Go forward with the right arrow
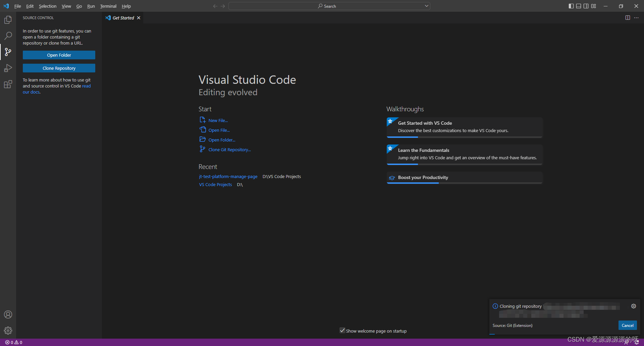Image resolution: width=644 pixels, height=346 pixels. (x=223, y=6)
